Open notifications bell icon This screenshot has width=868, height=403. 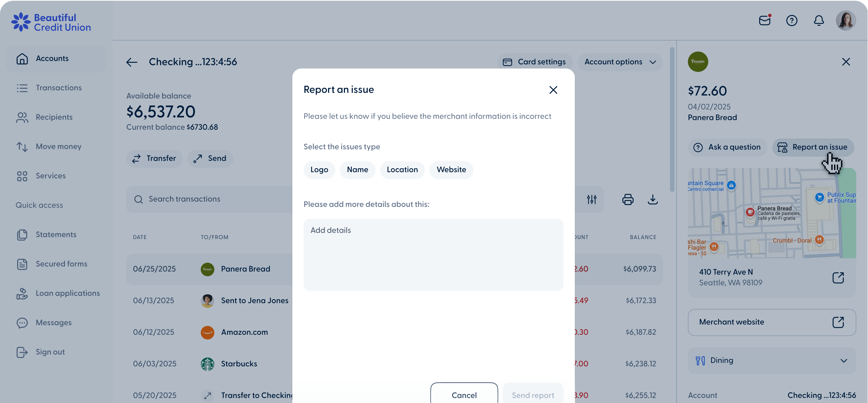click(819, 21)
